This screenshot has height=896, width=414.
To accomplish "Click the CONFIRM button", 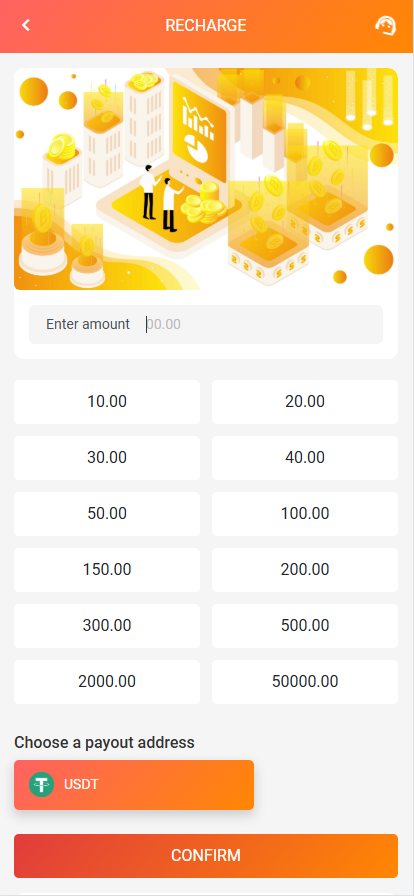I will [206, 856].
